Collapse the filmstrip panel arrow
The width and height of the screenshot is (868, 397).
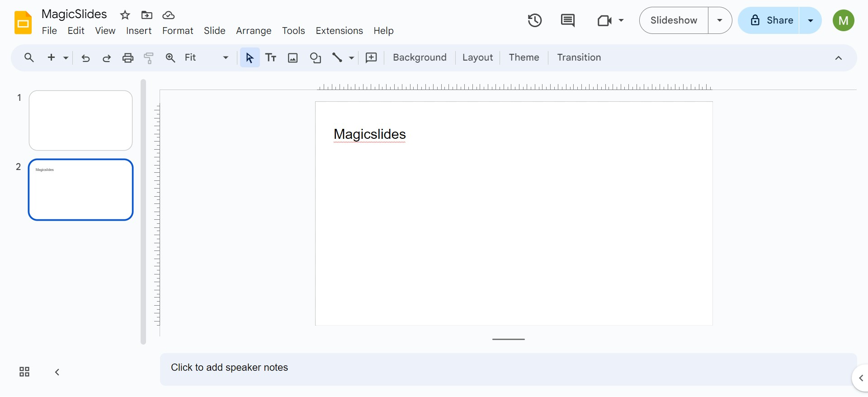click(57, 372)
